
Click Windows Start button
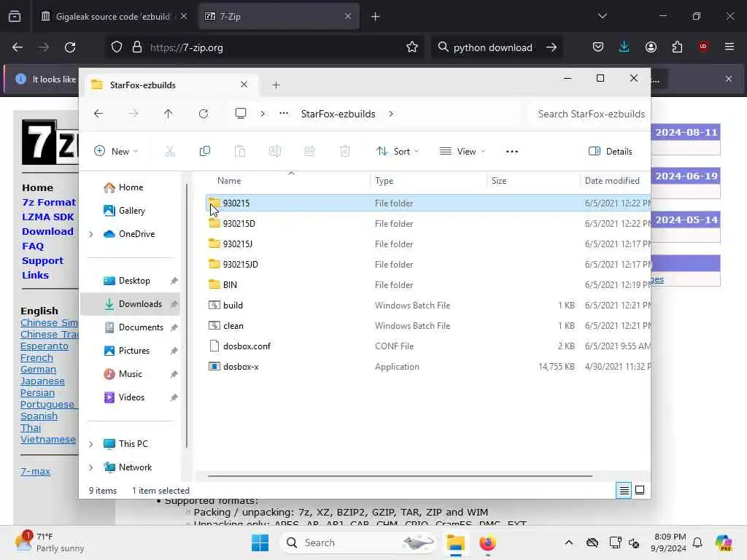pyautogui.click(x=260, y=542)
